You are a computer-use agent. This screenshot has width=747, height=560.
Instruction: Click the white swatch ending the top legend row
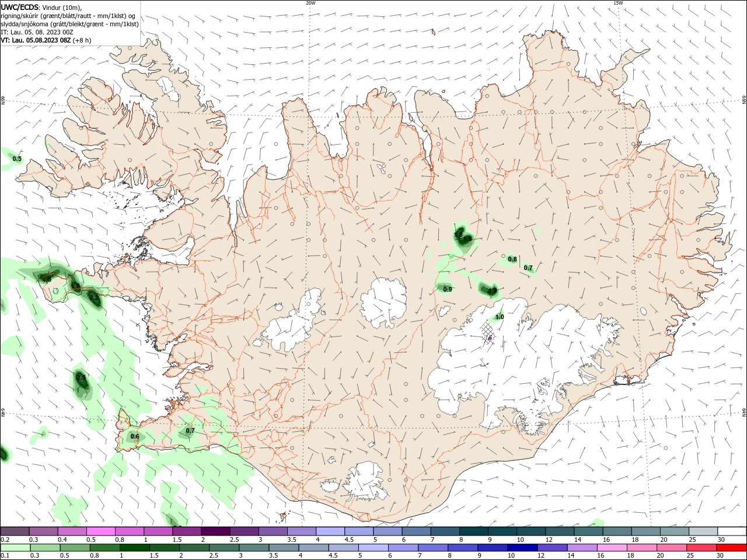[732, 531]
